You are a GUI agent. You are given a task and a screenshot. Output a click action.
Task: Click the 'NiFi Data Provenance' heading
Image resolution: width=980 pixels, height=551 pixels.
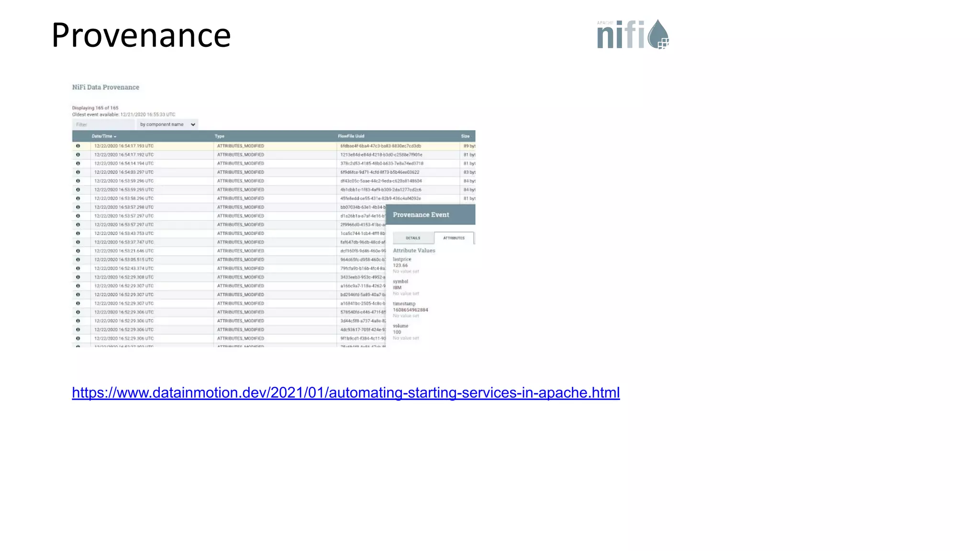click(106, 87)
